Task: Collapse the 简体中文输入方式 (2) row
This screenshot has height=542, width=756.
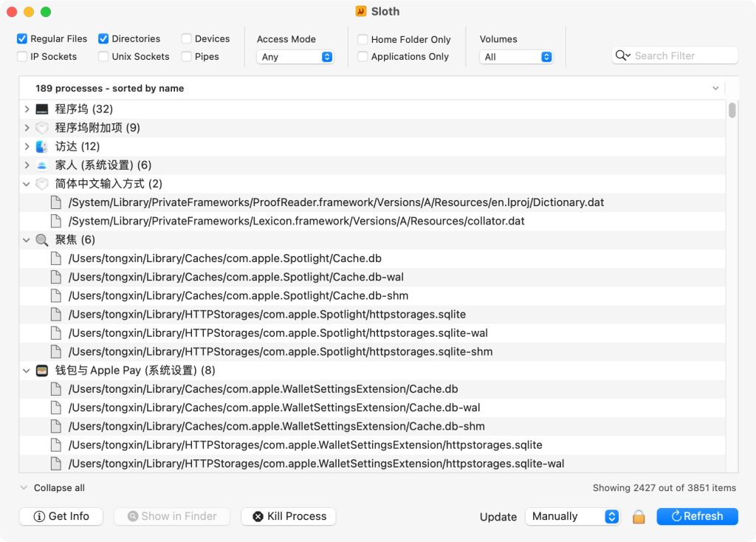Action: click(27, 184)
